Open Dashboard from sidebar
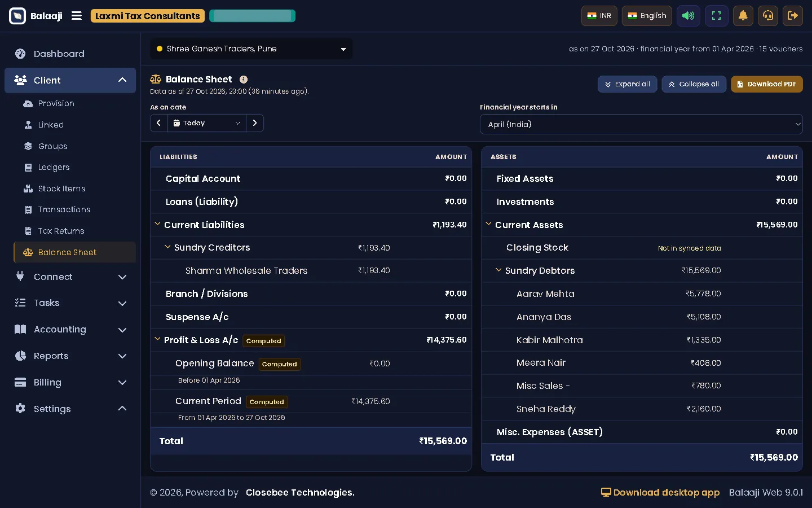The image size is (812, 508). pyautogui.click(x=70, y=54)
